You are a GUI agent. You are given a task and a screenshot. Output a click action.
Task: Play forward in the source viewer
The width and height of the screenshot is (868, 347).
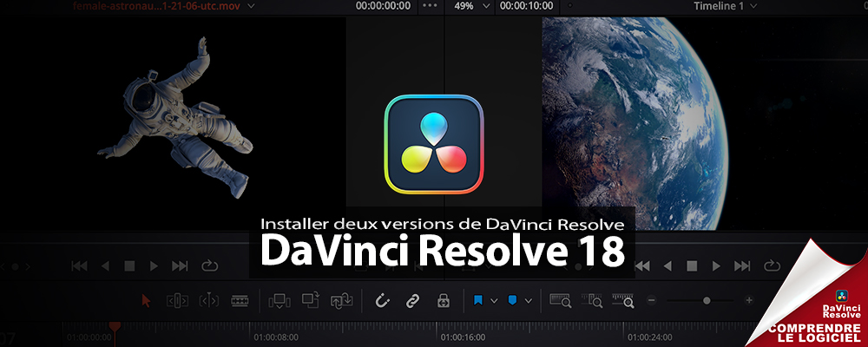pos(155,266)
